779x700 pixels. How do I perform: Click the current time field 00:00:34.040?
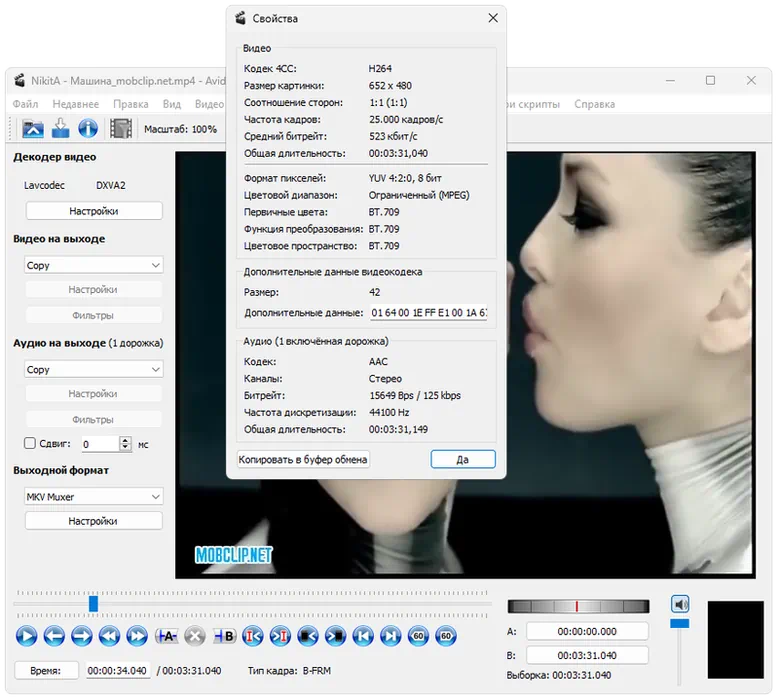[x=117, y=670]
